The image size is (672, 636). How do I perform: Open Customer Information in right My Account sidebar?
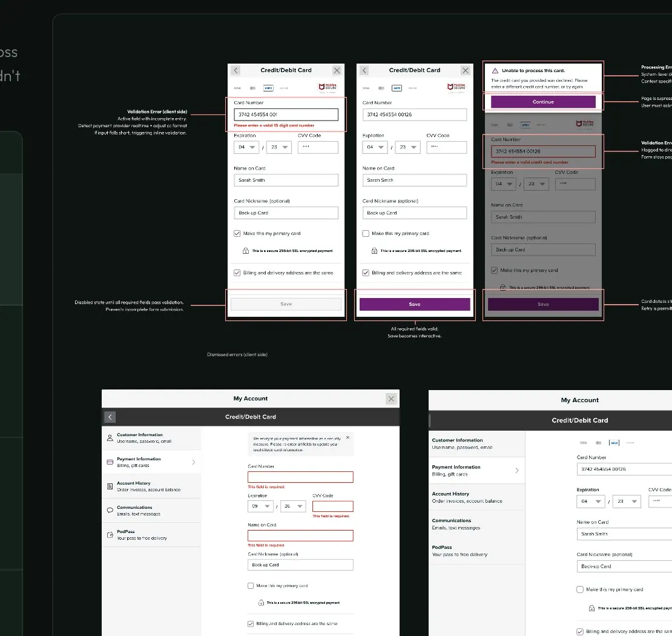point(477,443)
